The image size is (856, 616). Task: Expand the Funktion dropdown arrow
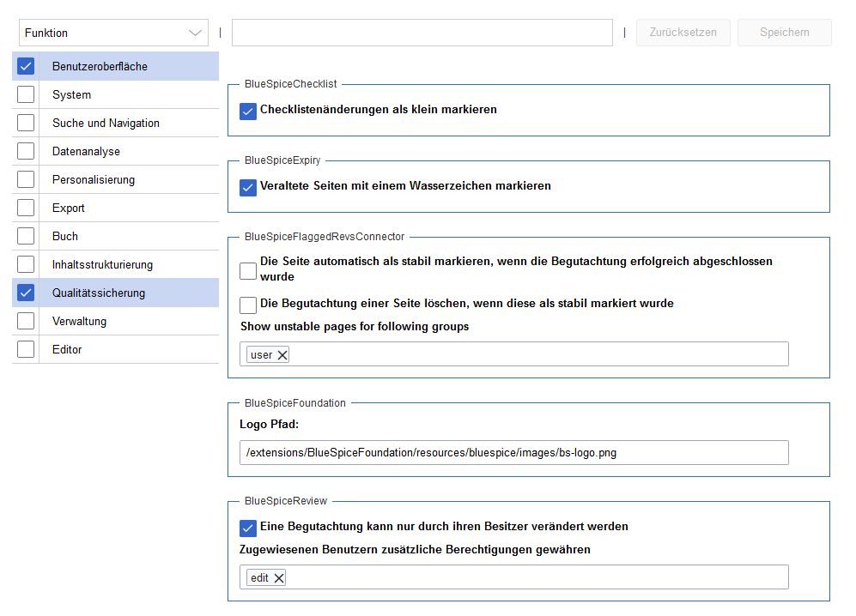(195, 33)
